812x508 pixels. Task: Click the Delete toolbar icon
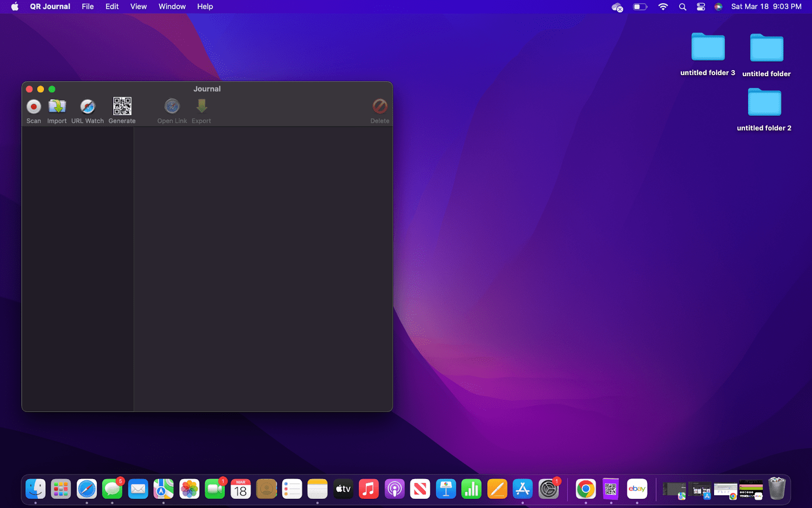(380, 111)
